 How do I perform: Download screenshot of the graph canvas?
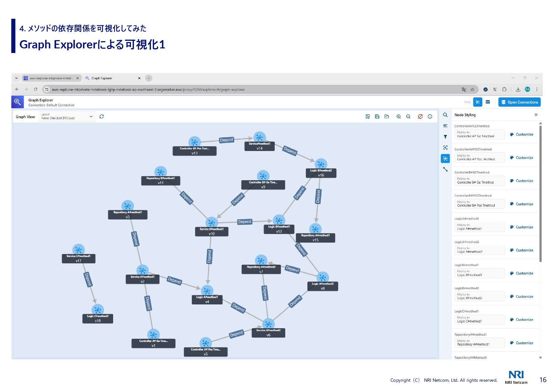367,117
